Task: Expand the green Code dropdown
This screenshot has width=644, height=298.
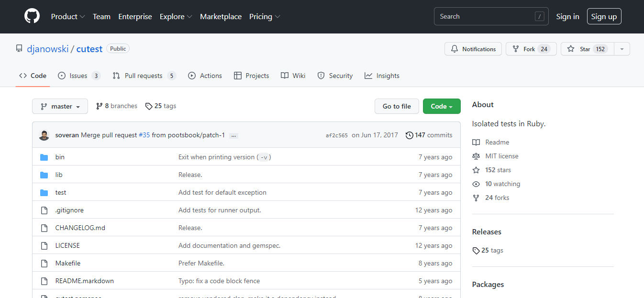Action: tap(441, 106)
